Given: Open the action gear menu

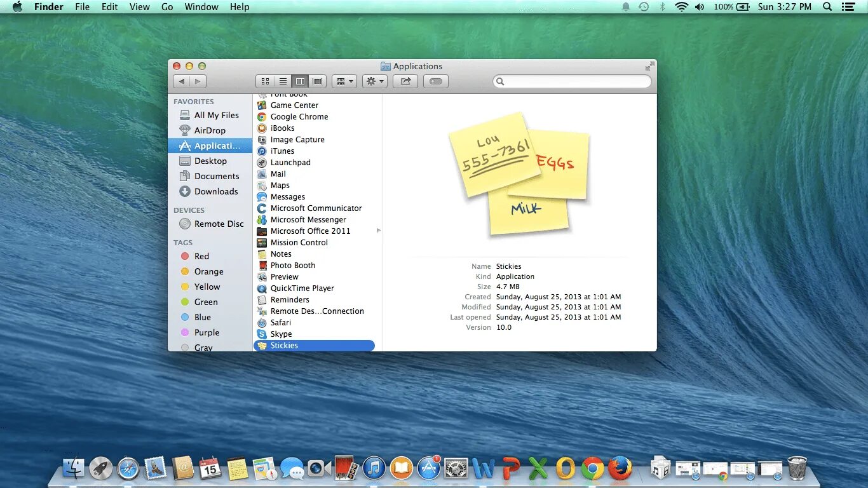Looking at the screenshot, I should coord(374,81).
